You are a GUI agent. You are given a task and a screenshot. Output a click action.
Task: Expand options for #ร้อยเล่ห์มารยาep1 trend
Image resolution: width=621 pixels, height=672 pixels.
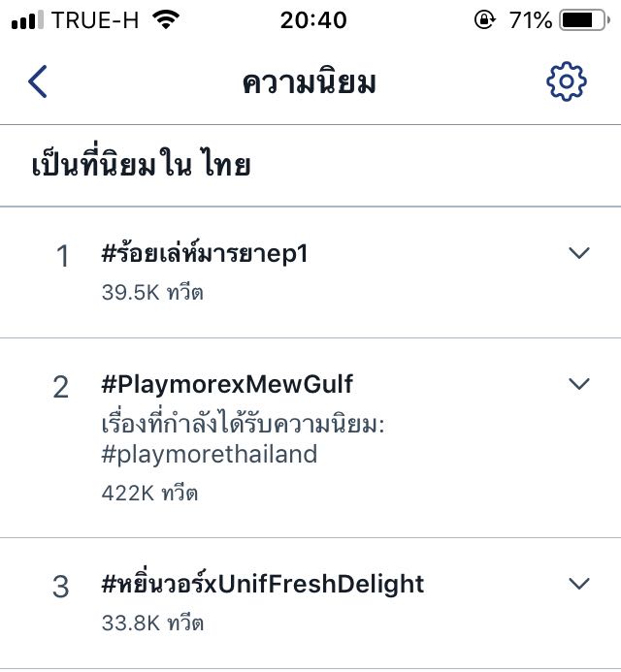pos(579,253)
